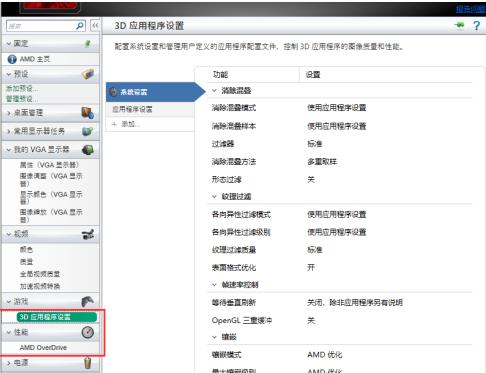Viewport: 486px width, 373px height.
Task: Change 纹理过滤质量 value 标准
Action: 315,250
